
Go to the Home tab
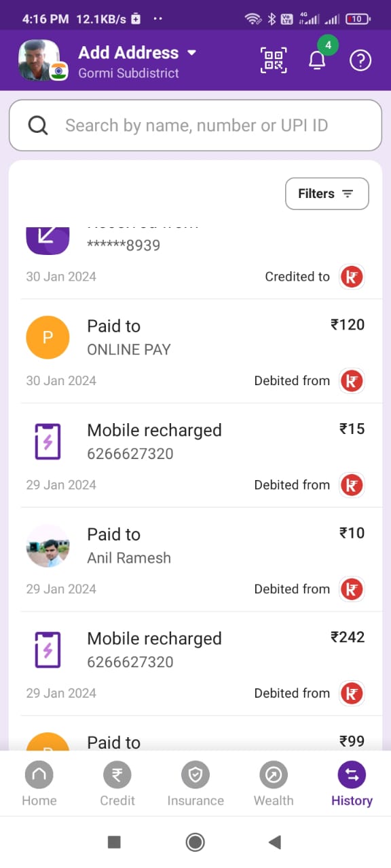point(39,784)
